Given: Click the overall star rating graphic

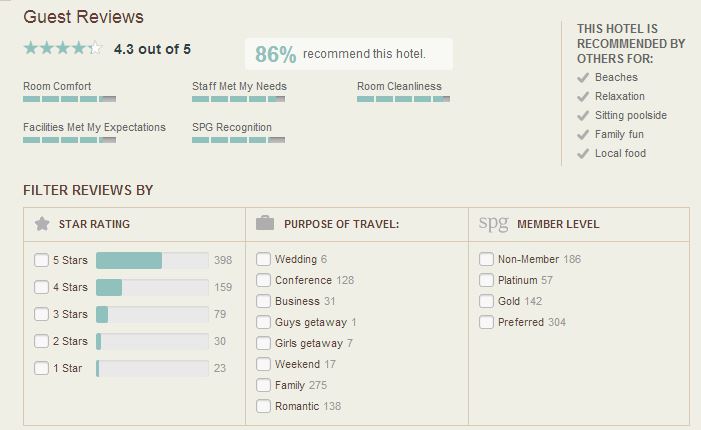Looking at the screenshot, I should pos(63,48).
